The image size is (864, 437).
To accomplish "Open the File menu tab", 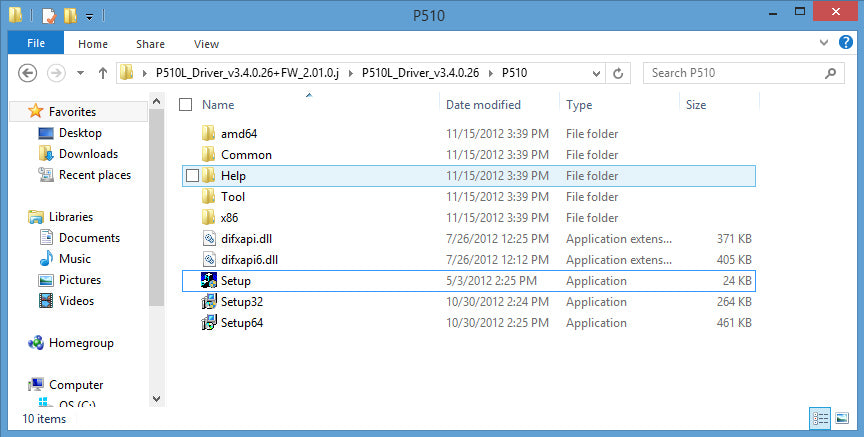I will [x=36, y=43].
